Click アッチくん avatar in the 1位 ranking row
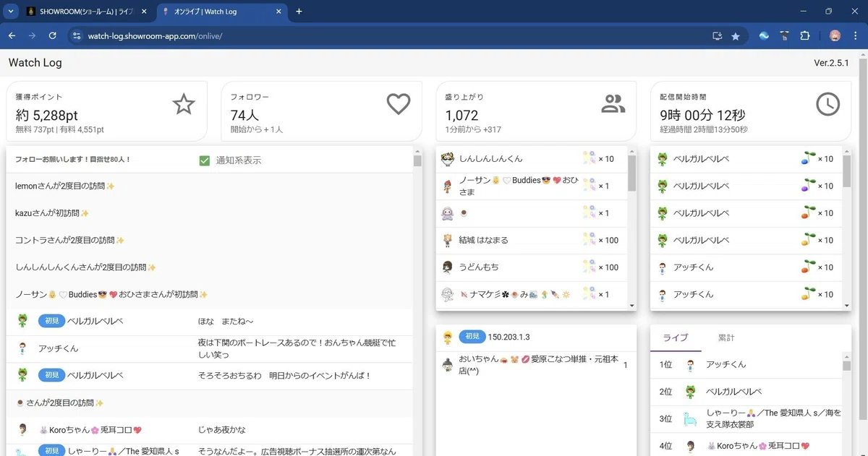The height and width of the screenshot is (456, 868). click(690, 365)
